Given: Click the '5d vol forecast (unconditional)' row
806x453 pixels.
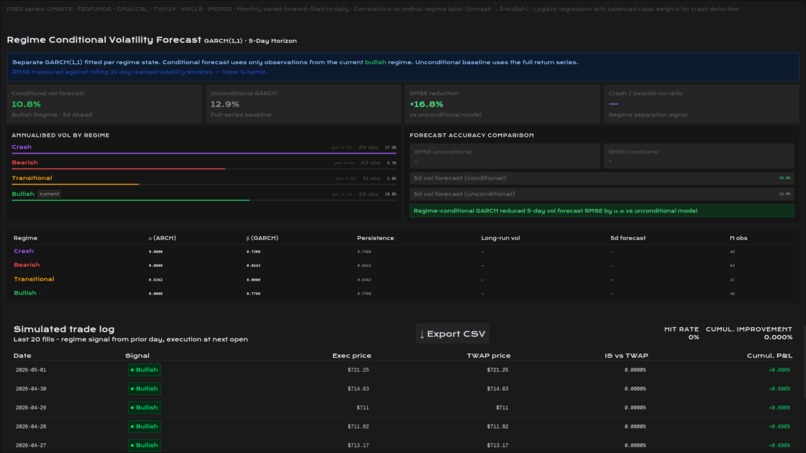Looking at the screenshot, I should 602,194.
